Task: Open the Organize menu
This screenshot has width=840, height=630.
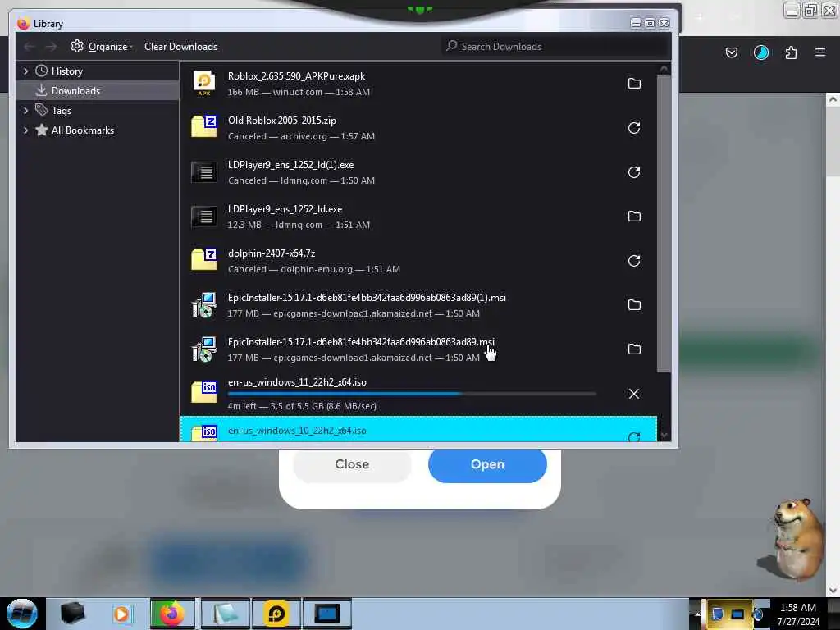Action: click(x=102, y=47)
